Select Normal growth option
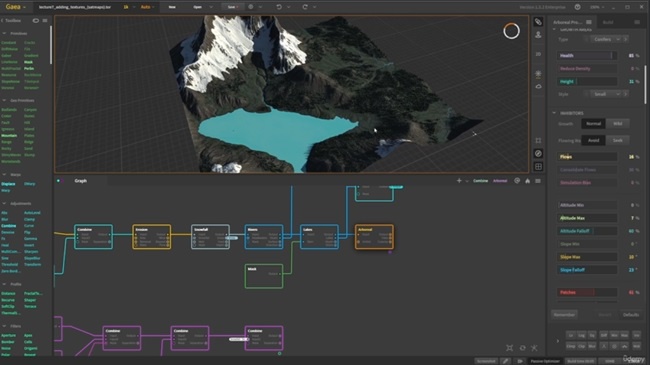 593,124
